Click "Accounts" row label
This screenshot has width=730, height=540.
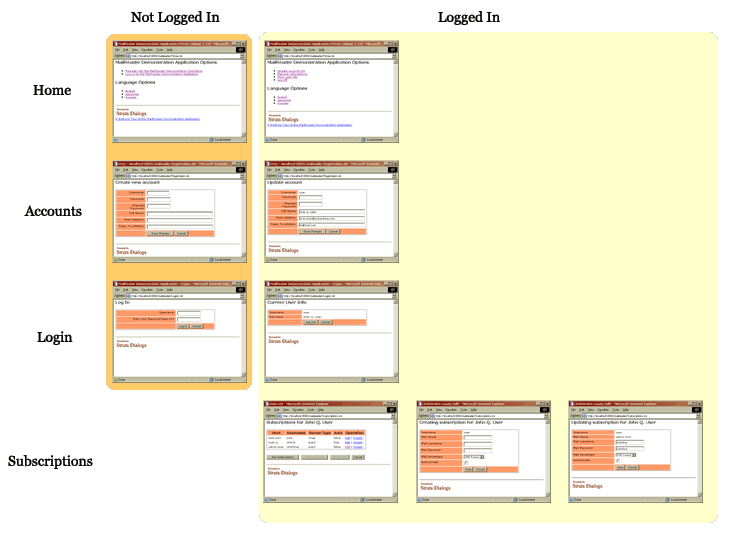(x=53, y=211)
